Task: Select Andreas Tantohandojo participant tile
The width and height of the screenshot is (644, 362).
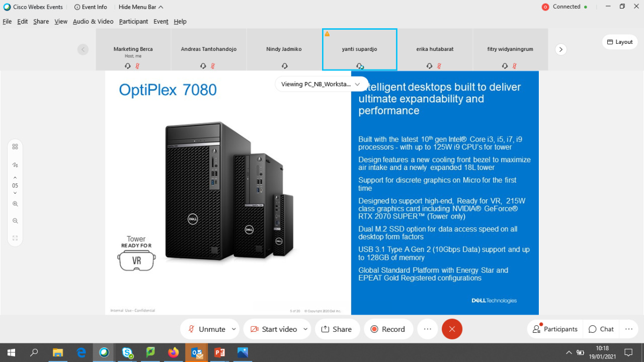Action: 209,49
